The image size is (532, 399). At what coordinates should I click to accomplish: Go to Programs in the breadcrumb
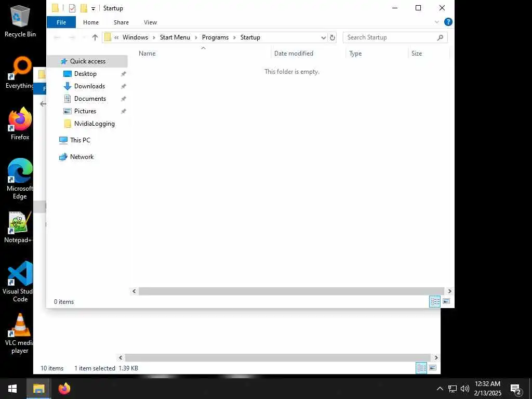215,37
